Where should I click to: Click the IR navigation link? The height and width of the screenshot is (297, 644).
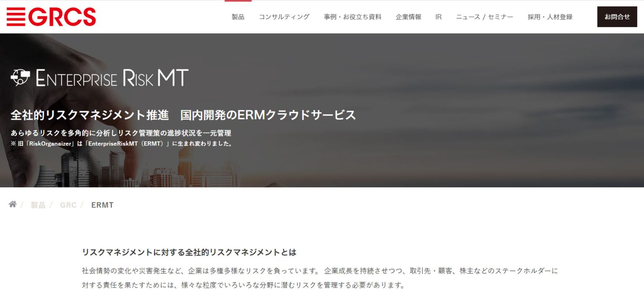pyautogui.click(x=439, y=17)
